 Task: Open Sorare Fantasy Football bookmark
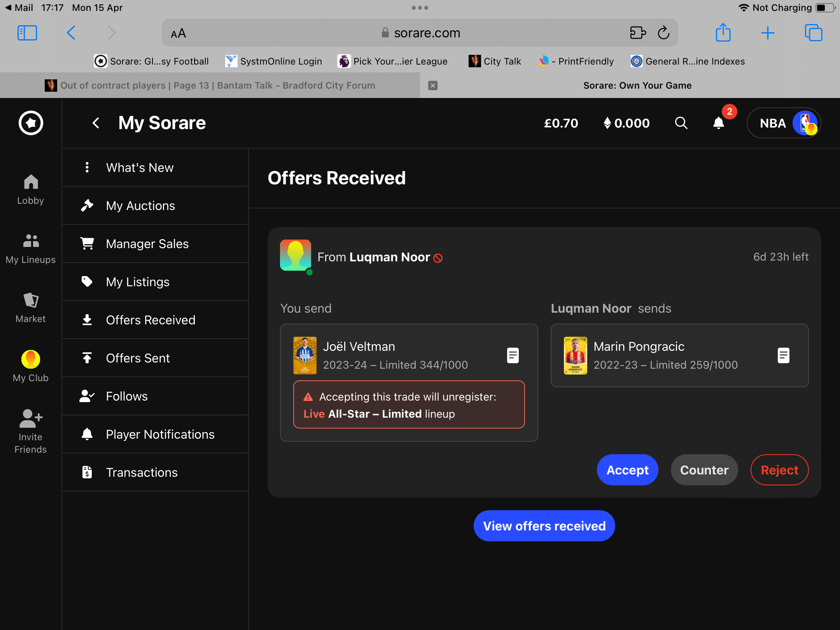point(151,61)
